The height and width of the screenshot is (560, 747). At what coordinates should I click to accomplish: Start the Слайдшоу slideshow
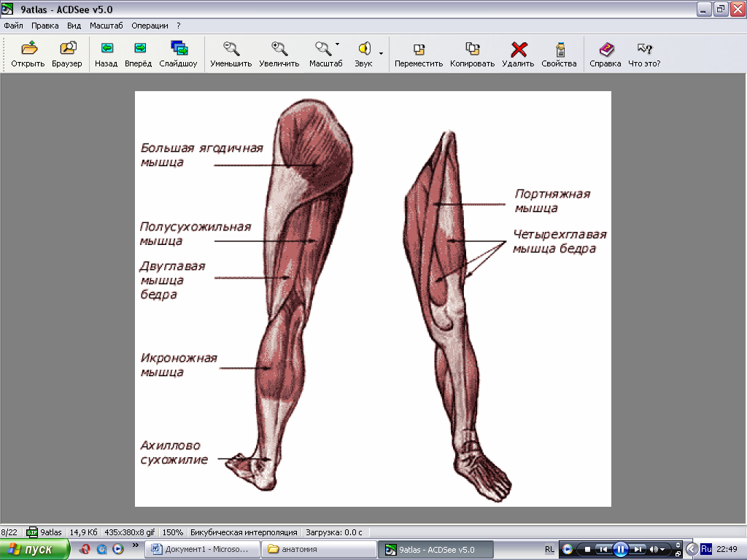point(179,49)
